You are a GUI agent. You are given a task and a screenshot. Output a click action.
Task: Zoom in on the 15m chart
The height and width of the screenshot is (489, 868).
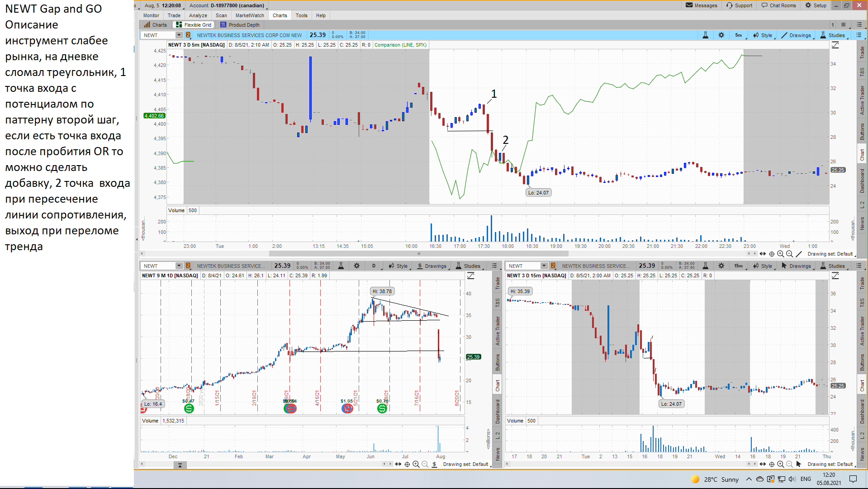pos(781,464)
